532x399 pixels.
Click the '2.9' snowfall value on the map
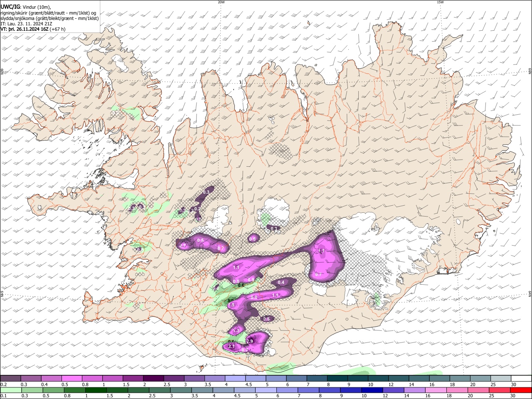click(250, 341)
